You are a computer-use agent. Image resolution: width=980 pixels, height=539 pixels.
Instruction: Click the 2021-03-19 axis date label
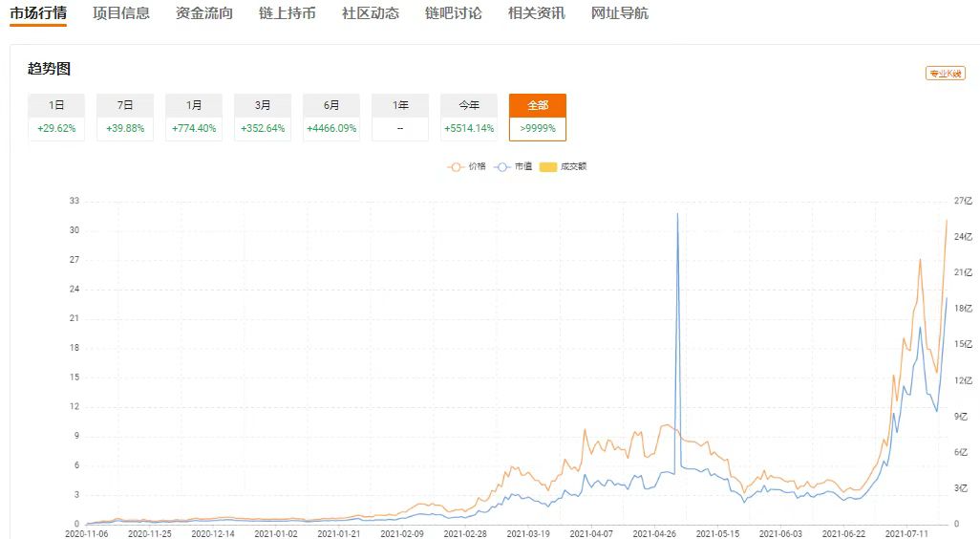(528, 534)
